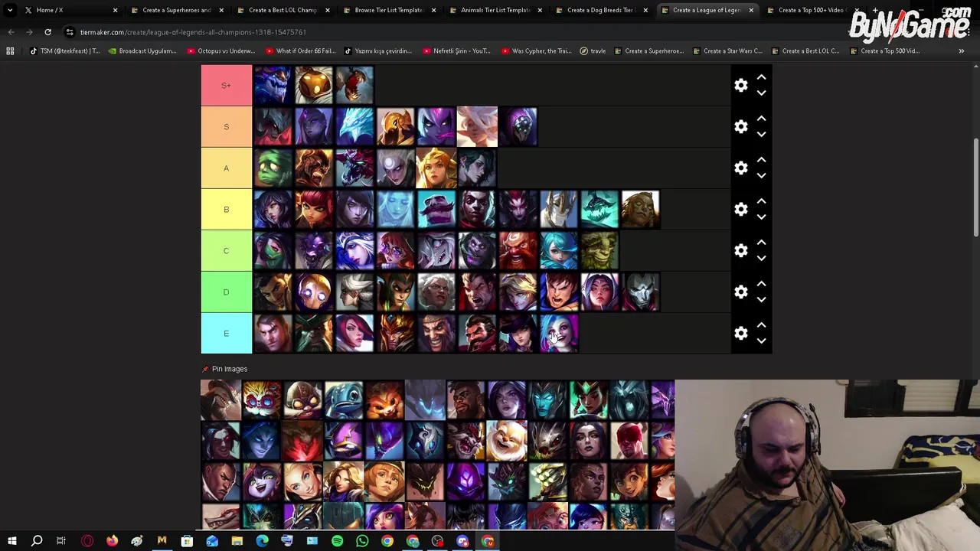Move D tier row up with arrow

pyautogui.click(x=761, y=284)
